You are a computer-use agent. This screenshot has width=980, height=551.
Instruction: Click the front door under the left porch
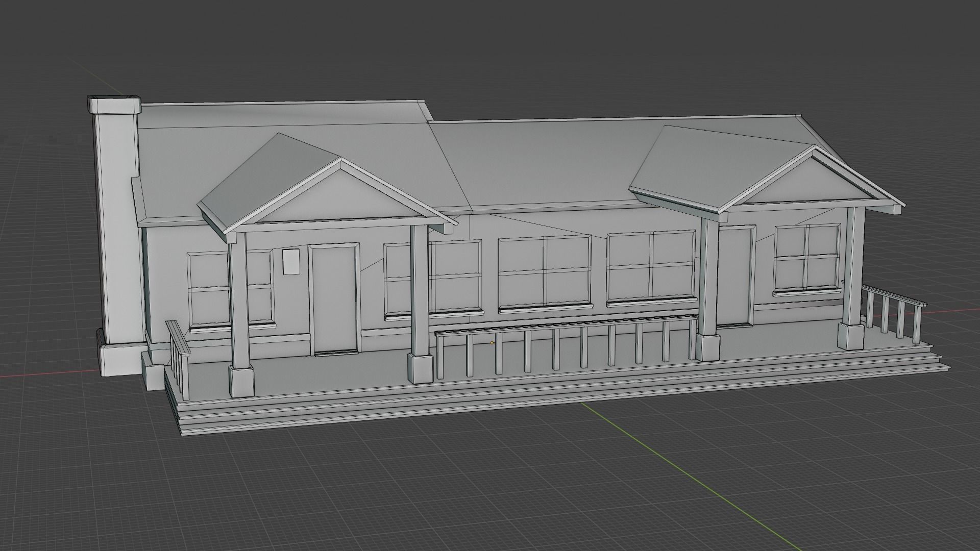tap(334, 299)
